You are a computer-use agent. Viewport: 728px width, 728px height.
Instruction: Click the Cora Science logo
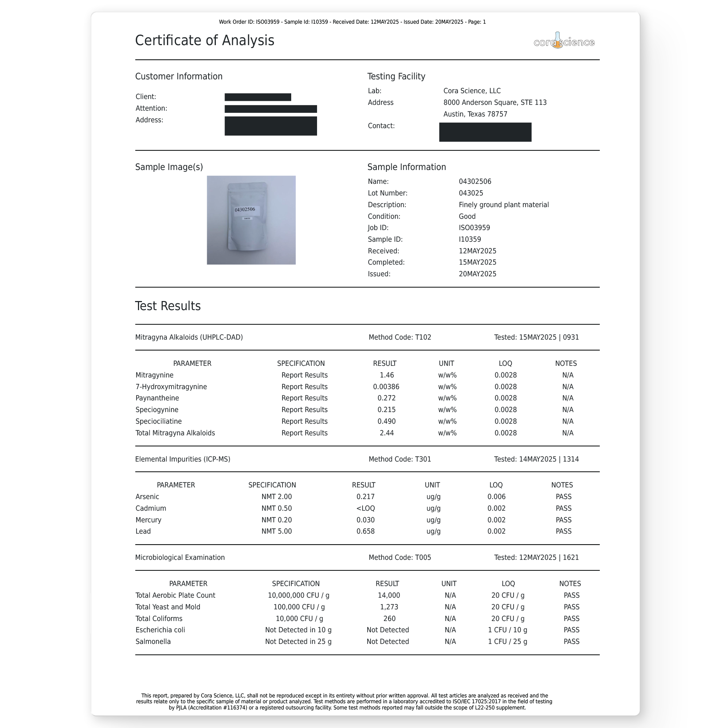(564, 41)
